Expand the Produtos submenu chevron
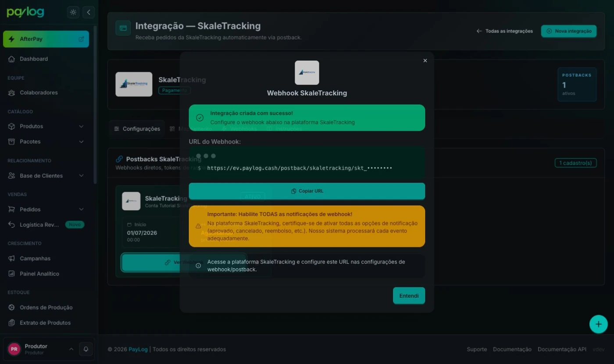This screenshot has height=364, width=614. point(81,126)
